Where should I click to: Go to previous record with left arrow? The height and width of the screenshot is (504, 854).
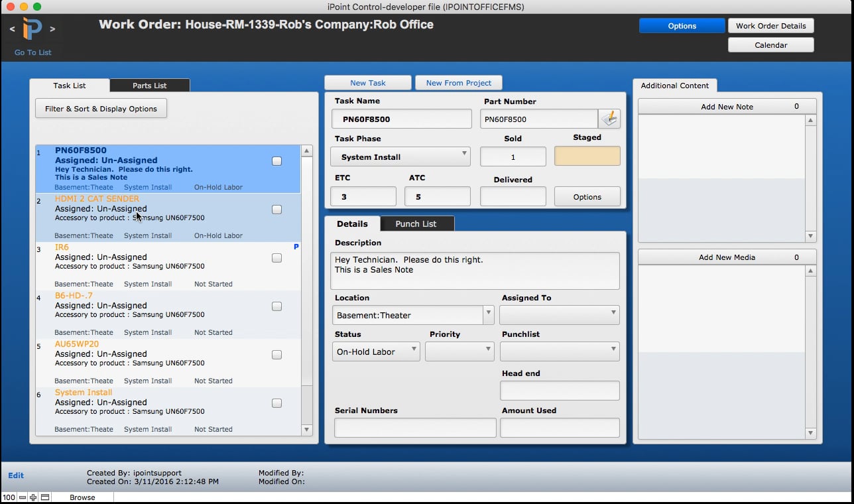(x=12, y=29)
